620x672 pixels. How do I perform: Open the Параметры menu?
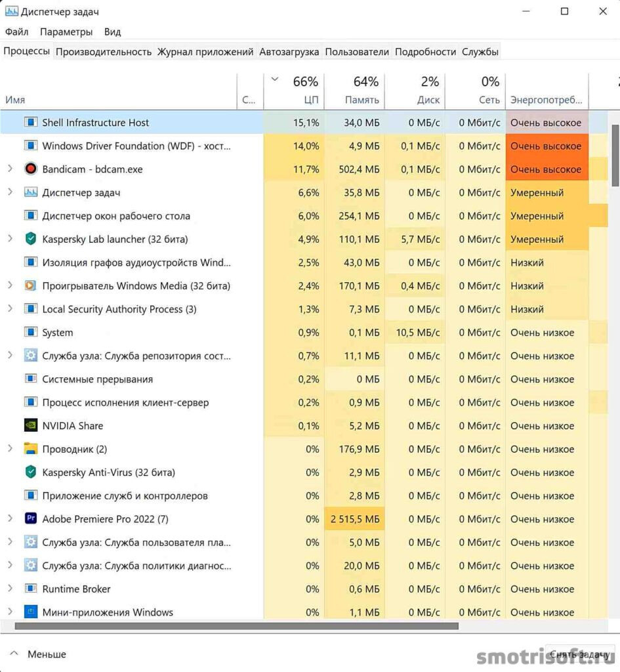point(66,31)
